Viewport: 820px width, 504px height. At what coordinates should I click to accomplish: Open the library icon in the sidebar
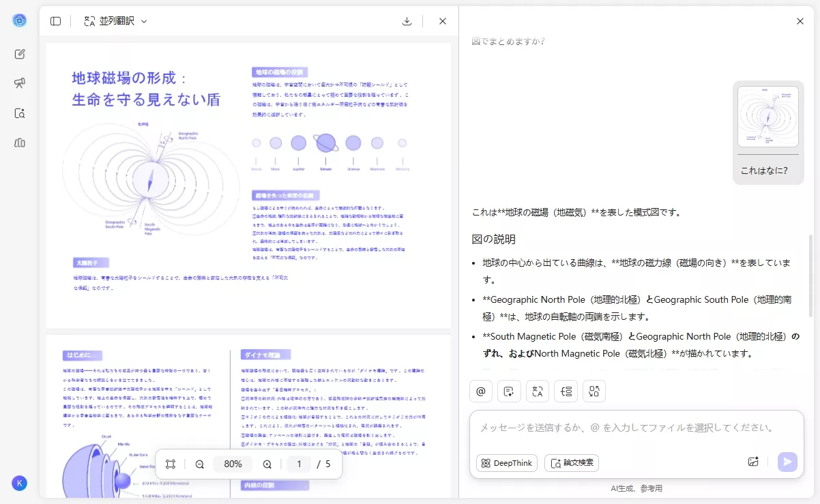pyautogui.click(x=20, y=143)
